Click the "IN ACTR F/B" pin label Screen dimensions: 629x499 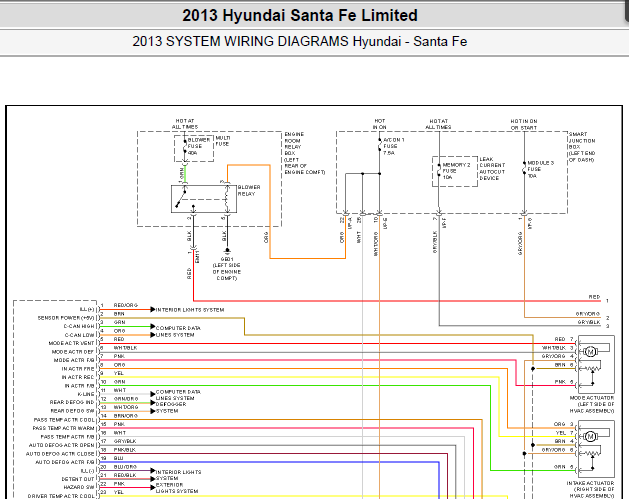point(79,385)
